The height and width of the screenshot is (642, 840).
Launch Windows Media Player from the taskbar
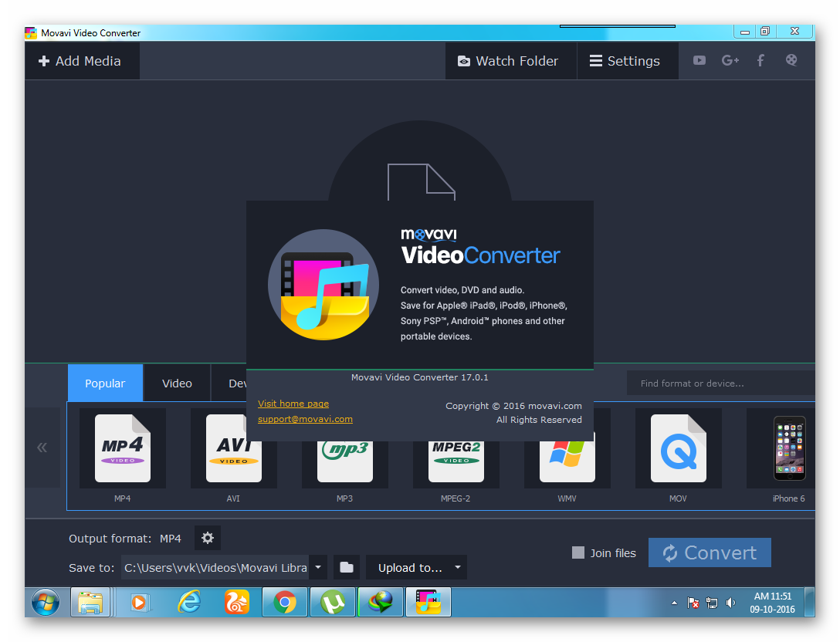pos(139,603)
